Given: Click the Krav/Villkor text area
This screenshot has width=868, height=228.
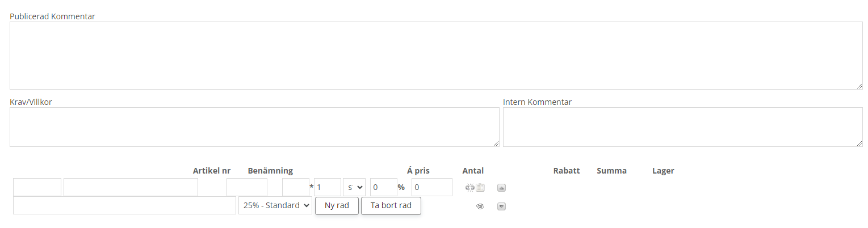Looking at the screenshot, I should point(254,127).
